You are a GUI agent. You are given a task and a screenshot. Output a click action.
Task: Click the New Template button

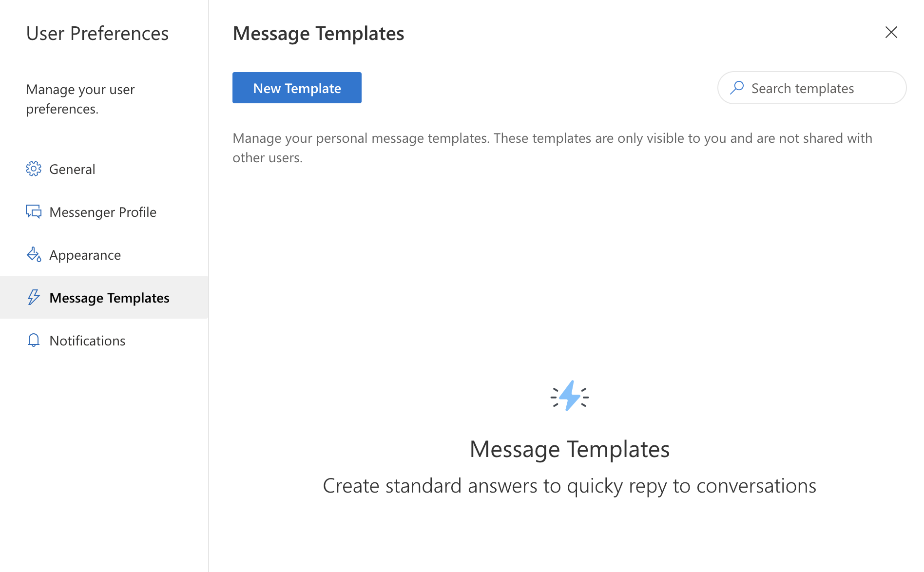tap(297, 88)
